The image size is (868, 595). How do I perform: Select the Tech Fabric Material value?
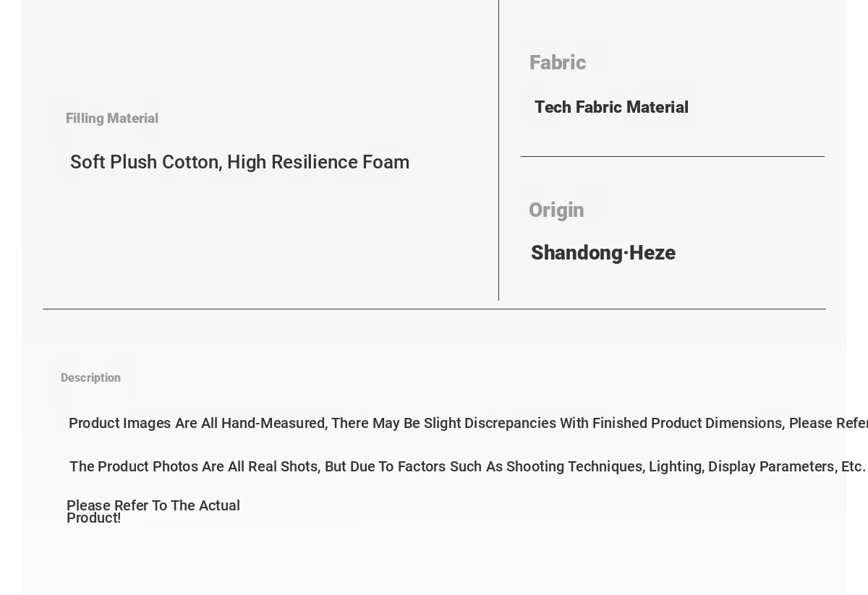611,107
